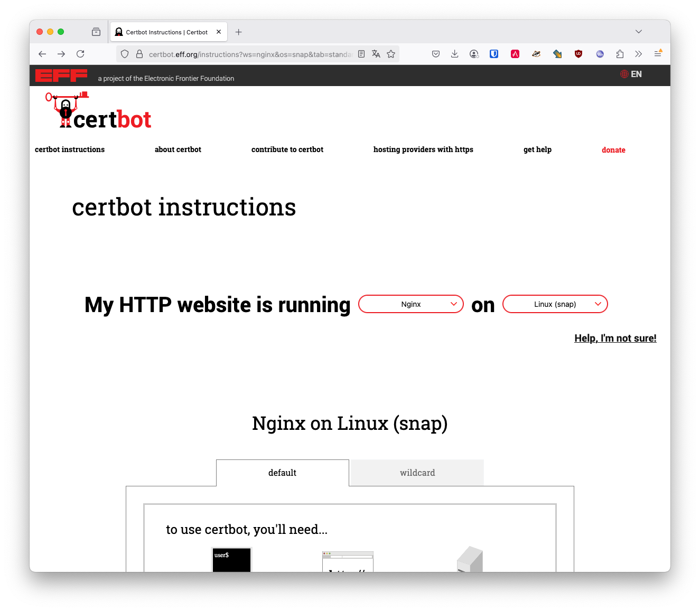Reload the current page
This screenshot has height=611, width=700.
tap(80, 54)
